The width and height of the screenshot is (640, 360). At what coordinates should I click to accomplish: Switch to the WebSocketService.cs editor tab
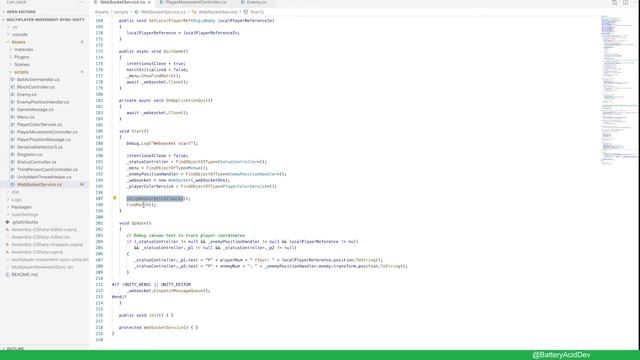122,2
